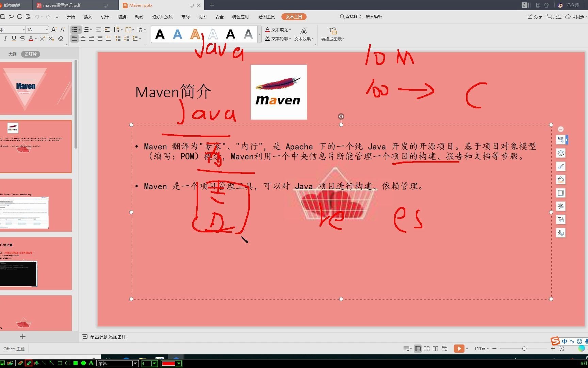Adjust the zoom slider handle
The image size is (588, 368).
[x=524, y=349]
